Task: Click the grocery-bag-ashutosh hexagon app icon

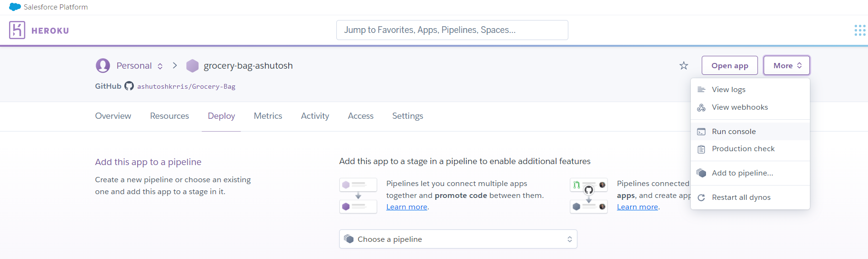Action: point(192,66)
